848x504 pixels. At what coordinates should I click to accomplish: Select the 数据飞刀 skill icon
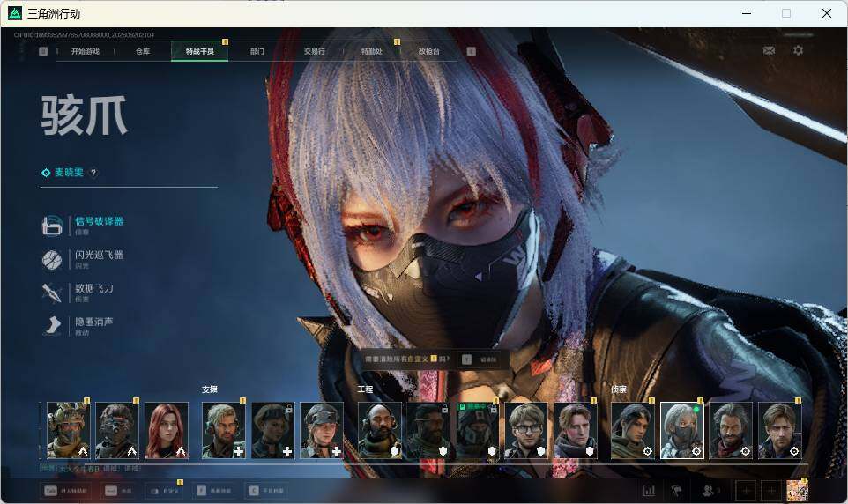[52, 293]
